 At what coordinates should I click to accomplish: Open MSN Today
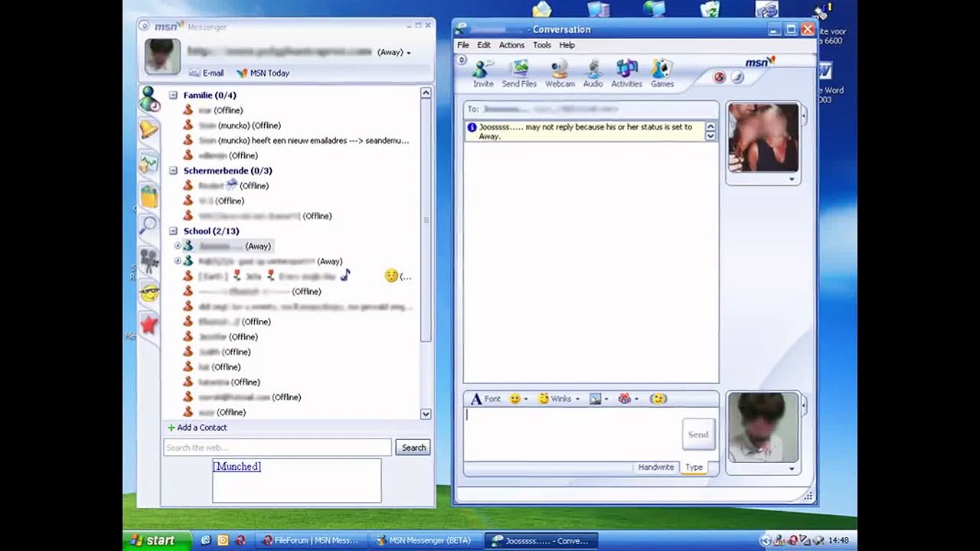[263, 73]
